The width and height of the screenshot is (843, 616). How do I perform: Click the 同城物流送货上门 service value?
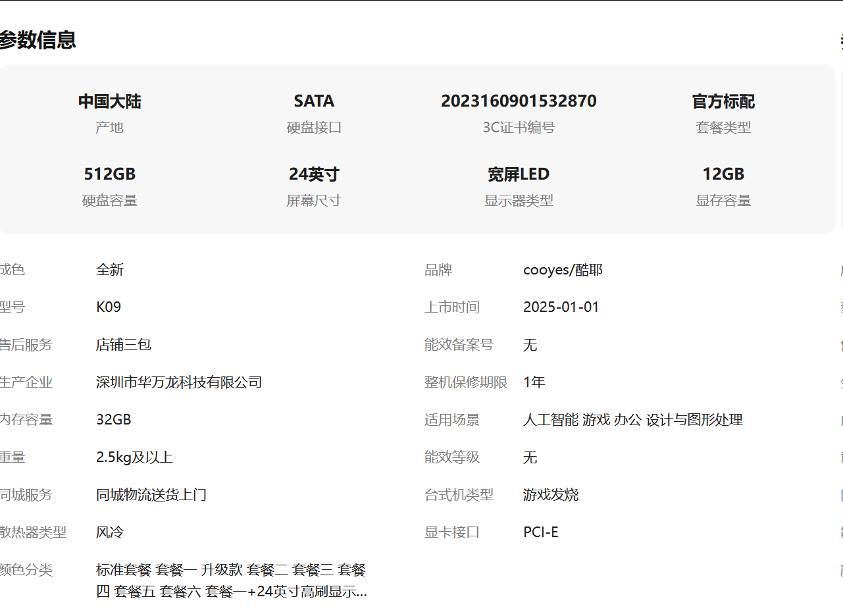point(151,495)
